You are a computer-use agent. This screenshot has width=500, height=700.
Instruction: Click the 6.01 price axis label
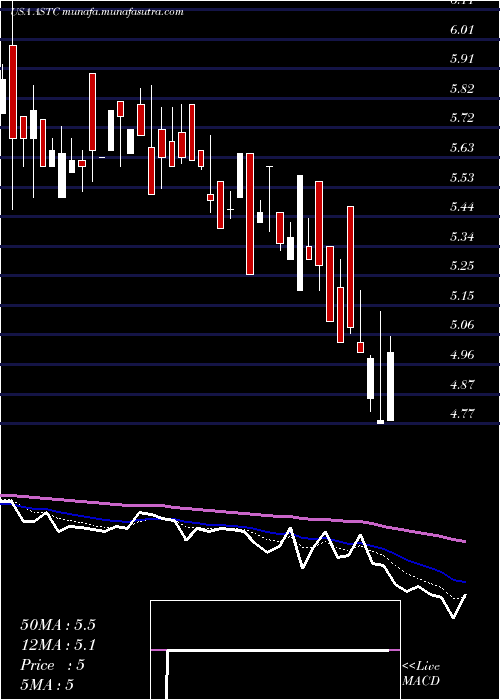(462, 29)
